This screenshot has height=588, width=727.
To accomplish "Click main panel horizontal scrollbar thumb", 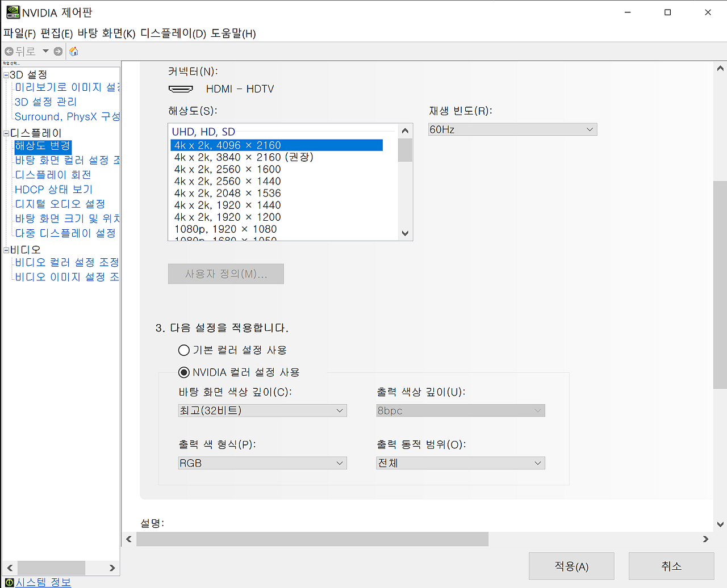I will point(312,539).
